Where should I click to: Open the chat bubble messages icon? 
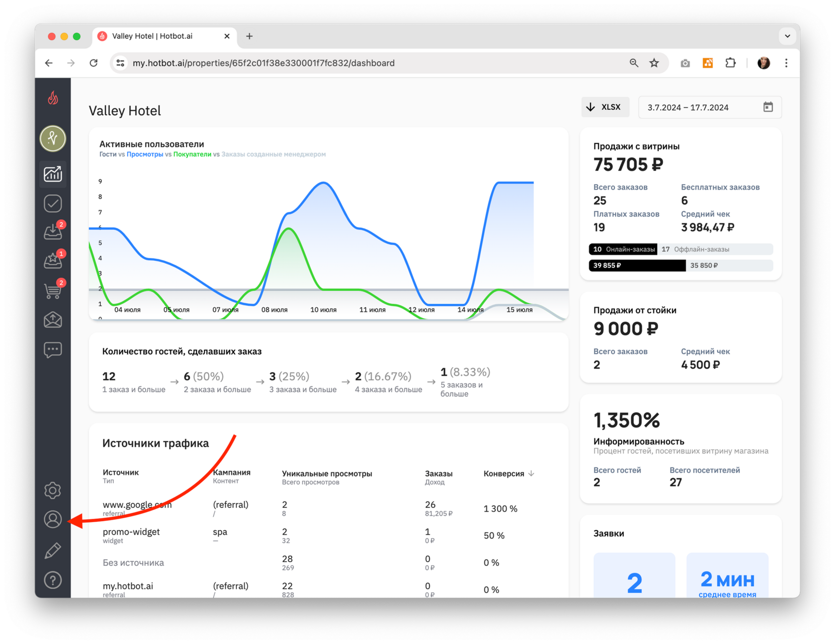point(53,350)
